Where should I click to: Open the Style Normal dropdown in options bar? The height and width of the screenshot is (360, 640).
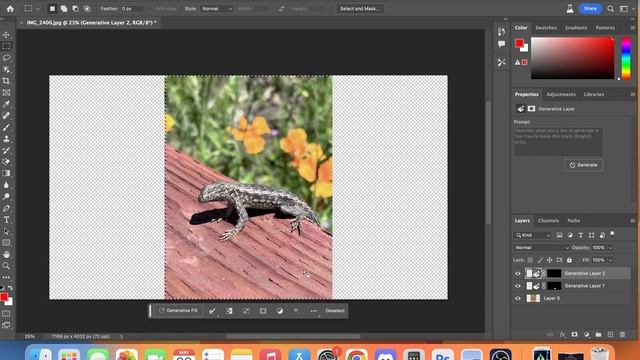[x=216, y=9]
